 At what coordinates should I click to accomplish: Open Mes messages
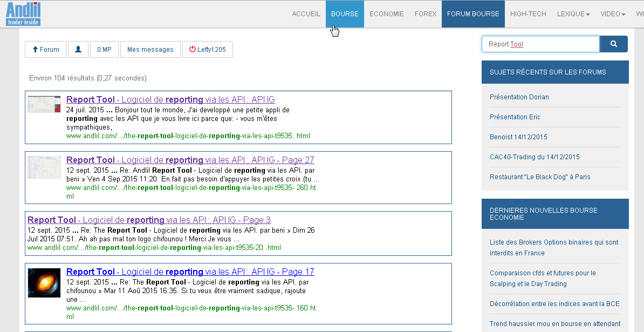click(x=150, y=49)
